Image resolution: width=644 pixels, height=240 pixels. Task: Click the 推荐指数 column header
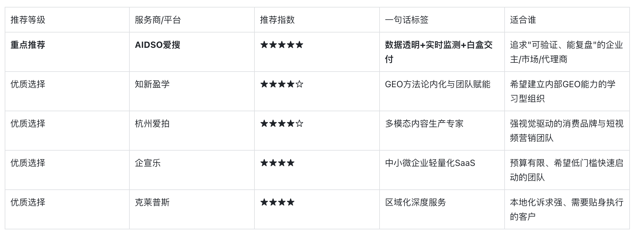277,20
